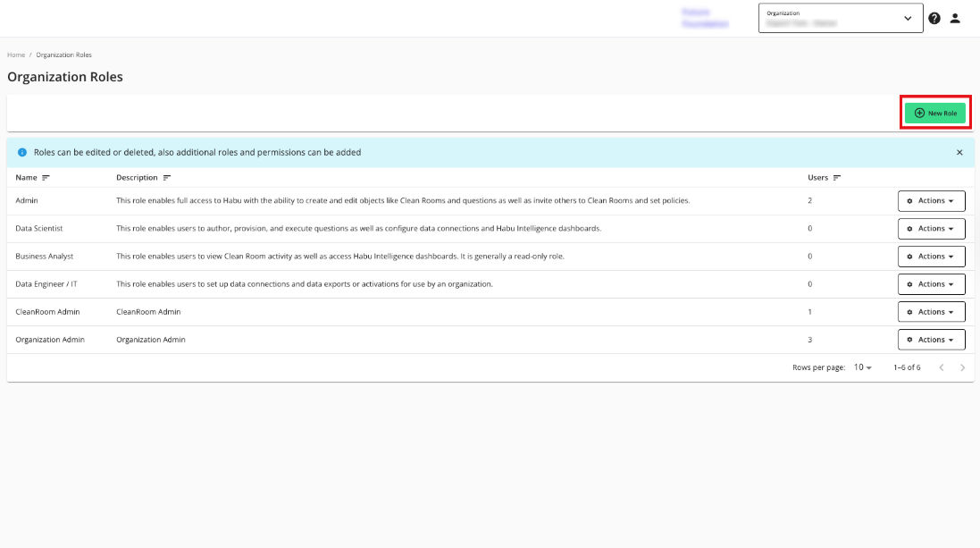Sort by the Description column icon

[x=167, y=178]
